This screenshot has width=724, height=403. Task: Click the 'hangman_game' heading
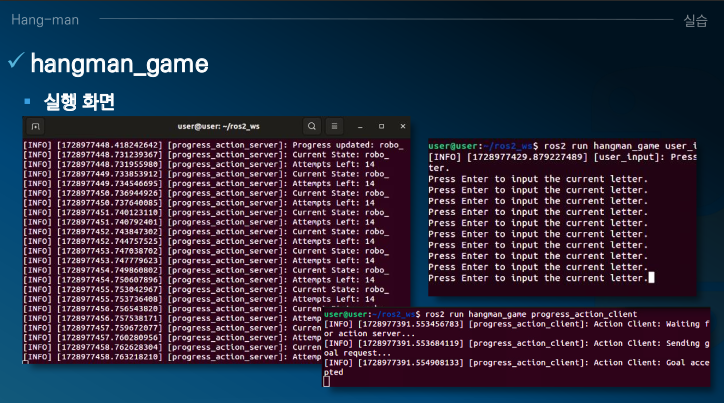click(x=120, y=64)
